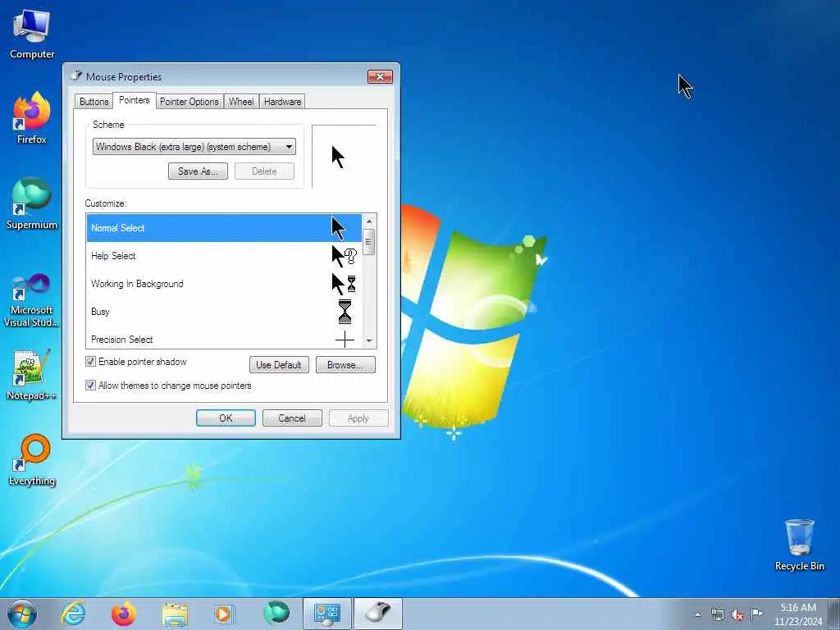Click the Cancel button

click(292, 418)
